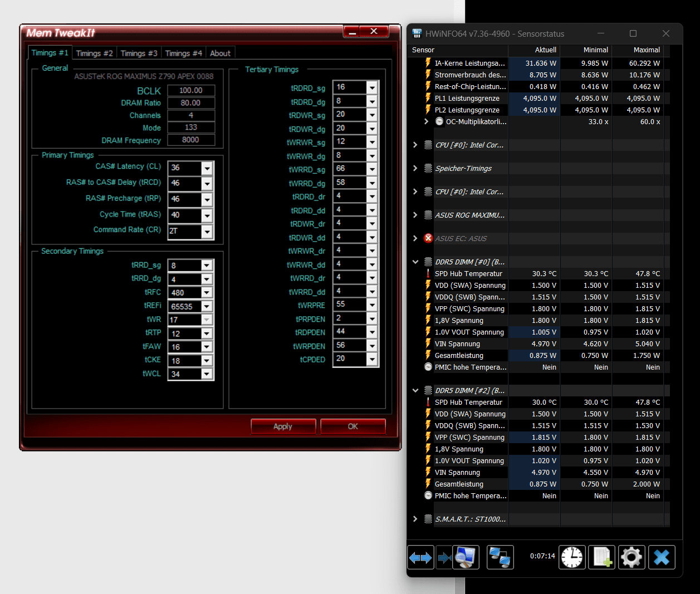Switch to the Timings #4 tab

[183, 53]
